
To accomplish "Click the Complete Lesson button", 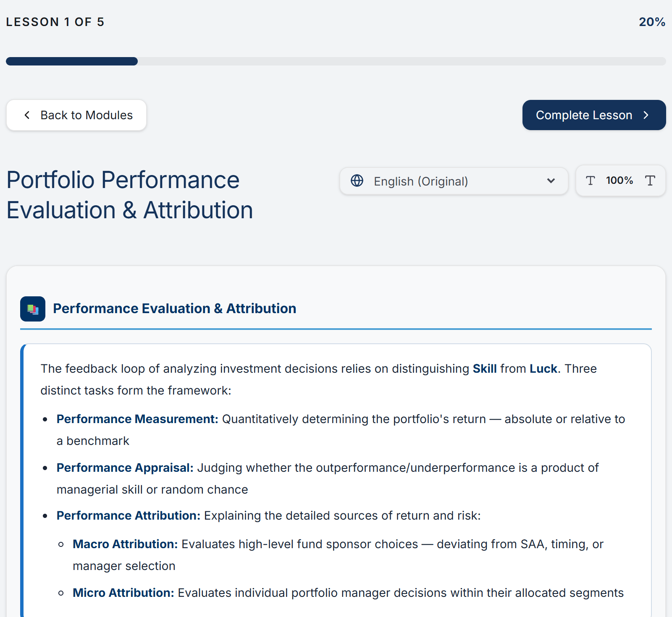I will click(x=594, y=115).
